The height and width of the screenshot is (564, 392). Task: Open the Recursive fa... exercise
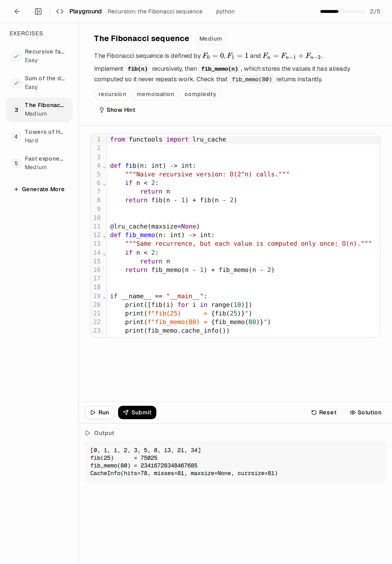tap(39, 56)
